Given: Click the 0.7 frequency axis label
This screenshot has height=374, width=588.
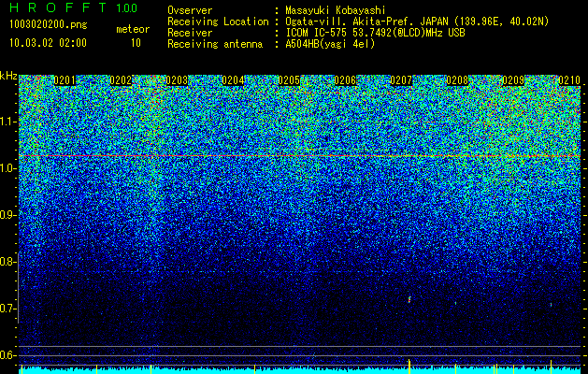Looking at the screenshot, I should click(7, 309).
